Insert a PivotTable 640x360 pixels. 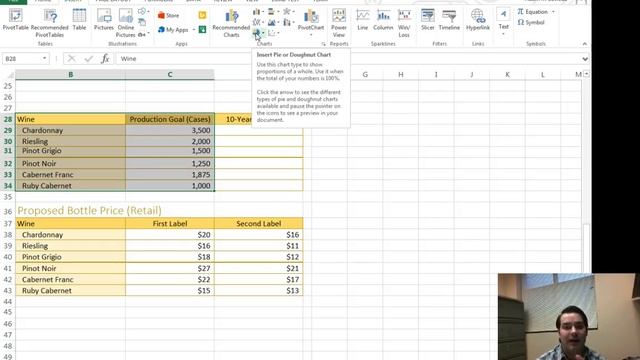[x=15, y=20]
